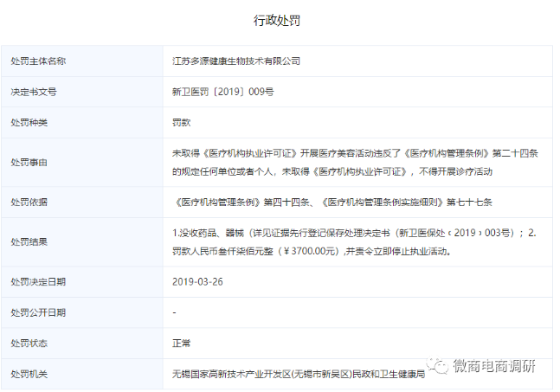Select the 处罚结果 label

point(29,241)
